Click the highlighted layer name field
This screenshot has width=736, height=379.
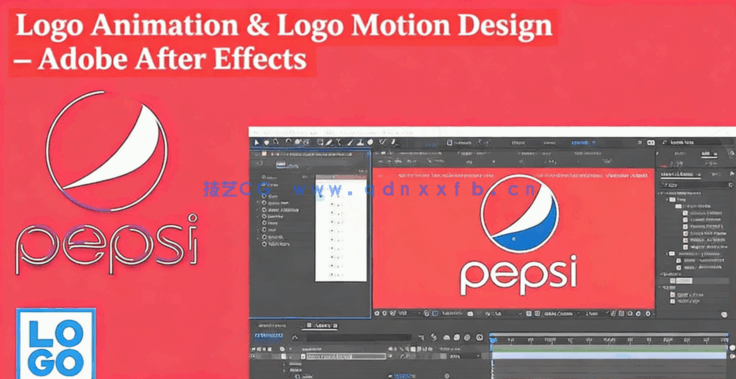click(346, 356)
